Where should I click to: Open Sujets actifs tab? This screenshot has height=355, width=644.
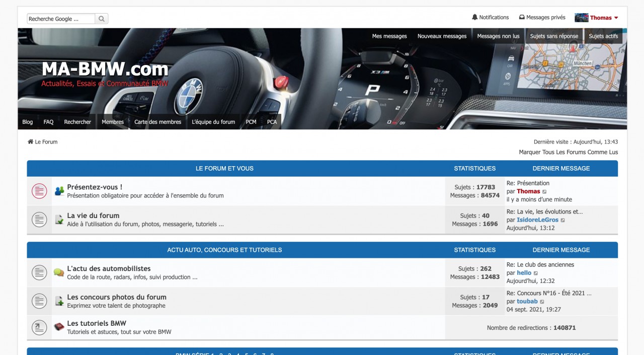603,36
